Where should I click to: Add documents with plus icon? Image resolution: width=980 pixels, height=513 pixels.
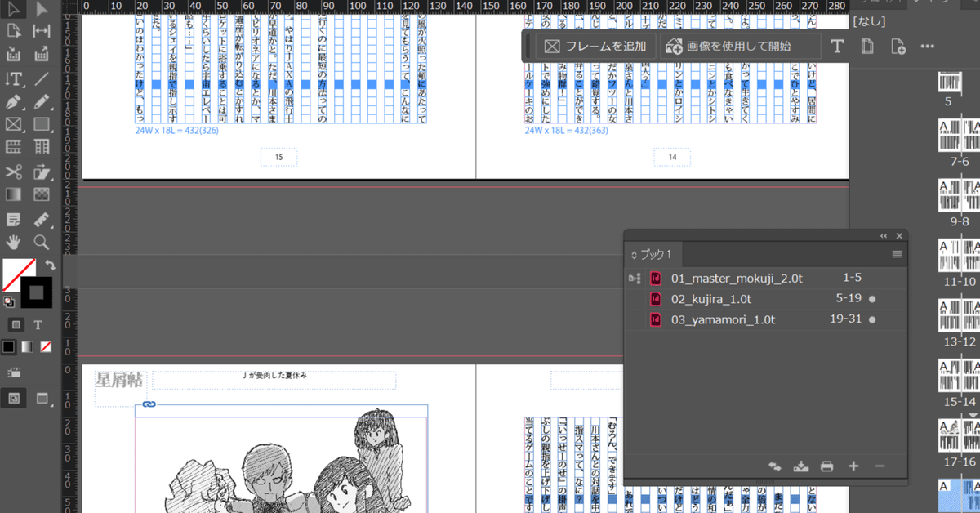(x=853, y=466)
